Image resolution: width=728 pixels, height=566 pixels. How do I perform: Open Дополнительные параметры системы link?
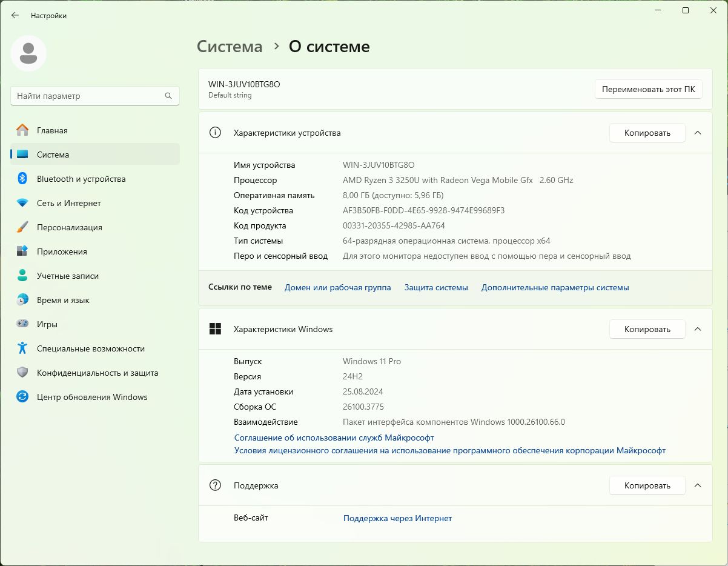pyautogui.click(x=555, y=287)
